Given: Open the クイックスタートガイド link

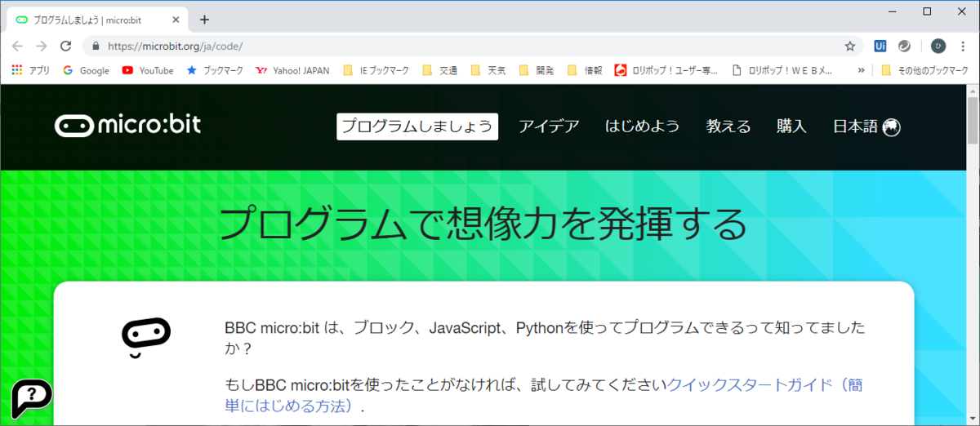Looking at the screenshot, I should tap(765, 385).
